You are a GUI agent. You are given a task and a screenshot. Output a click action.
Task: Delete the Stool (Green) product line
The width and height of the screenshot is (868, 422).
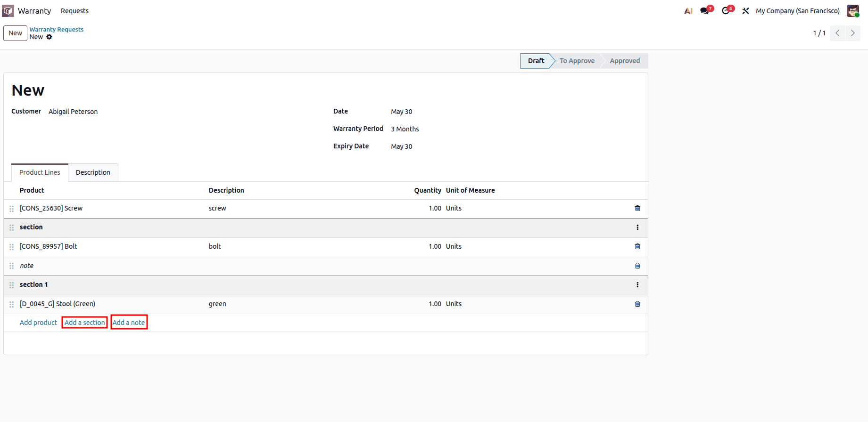637,304
